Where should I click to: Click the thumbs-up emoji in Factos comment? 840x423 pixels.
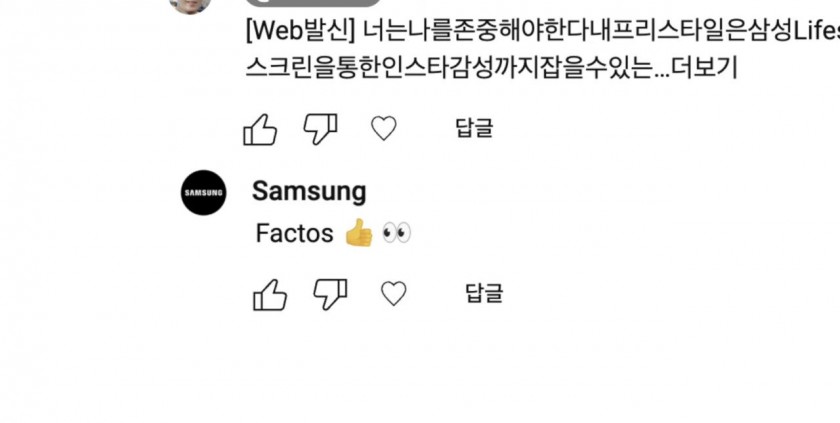click(x=358, y=232)
